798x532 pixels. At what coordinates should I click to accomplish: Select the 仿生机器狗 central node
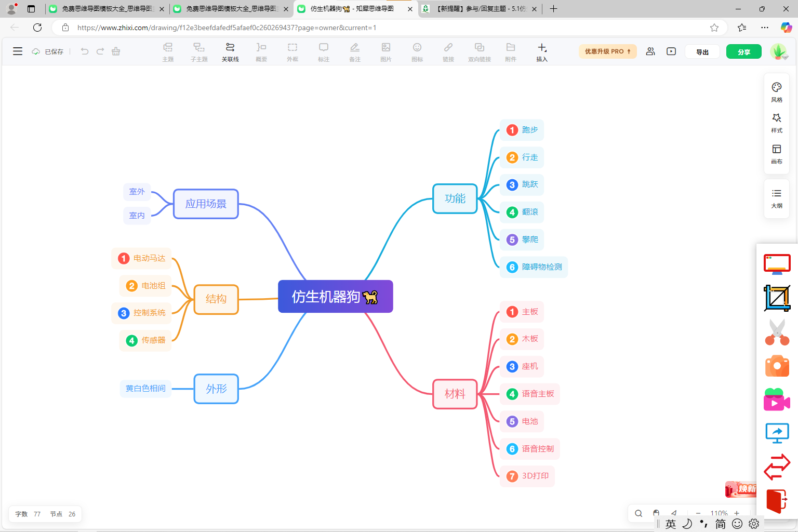click(336, 297)
